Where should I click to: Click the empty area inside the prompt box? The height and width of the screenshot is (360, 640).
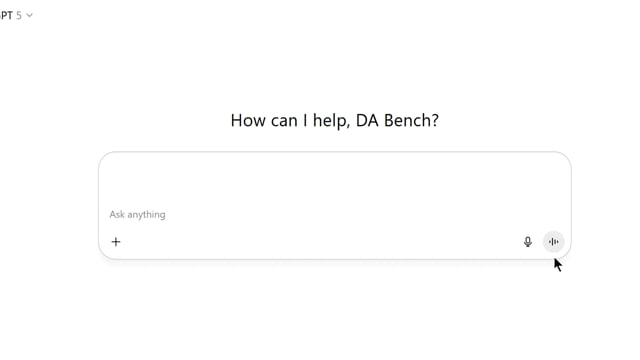[x=335, y=180]
